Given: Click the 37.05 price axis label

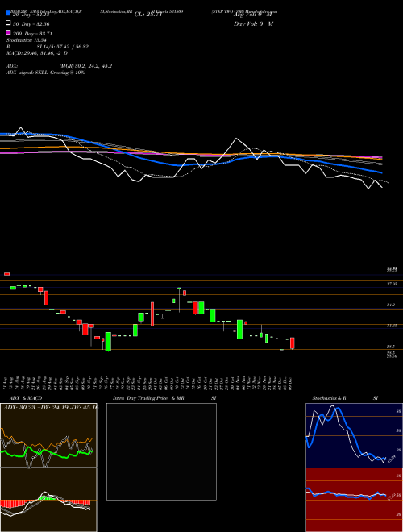Looking at the screenshot, I should 392,284.
